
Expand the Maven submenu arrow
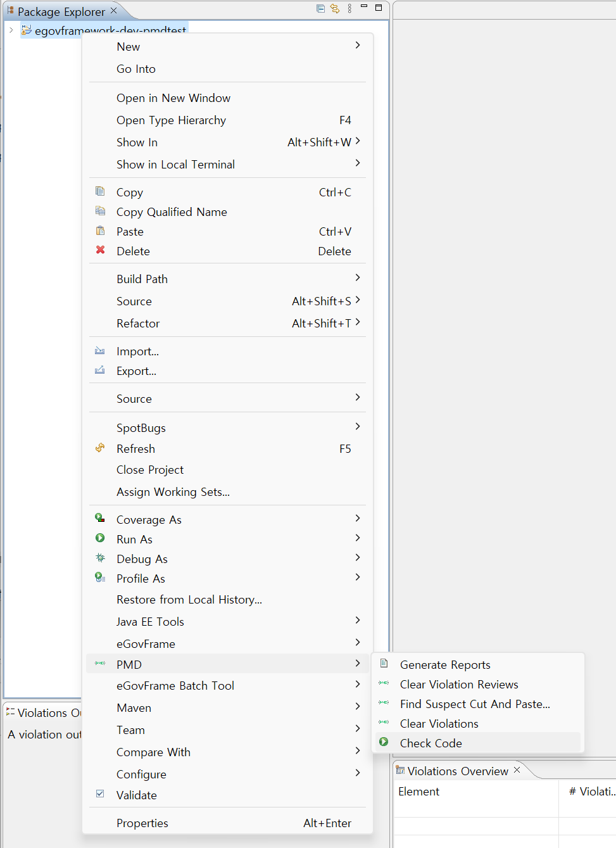click(358, 707)
